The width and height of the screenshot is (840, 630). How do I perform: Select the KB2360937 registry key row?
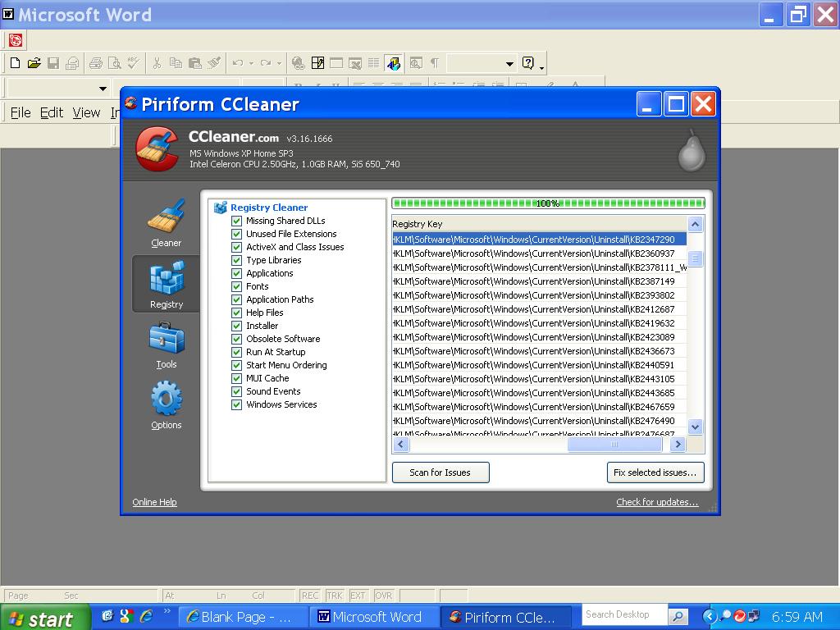[539, 253]
